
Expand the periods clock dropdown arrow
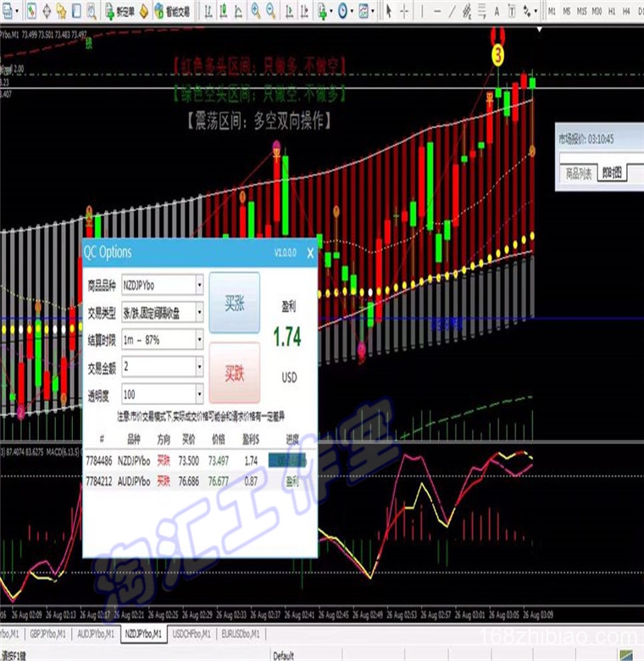pos(352,11)
